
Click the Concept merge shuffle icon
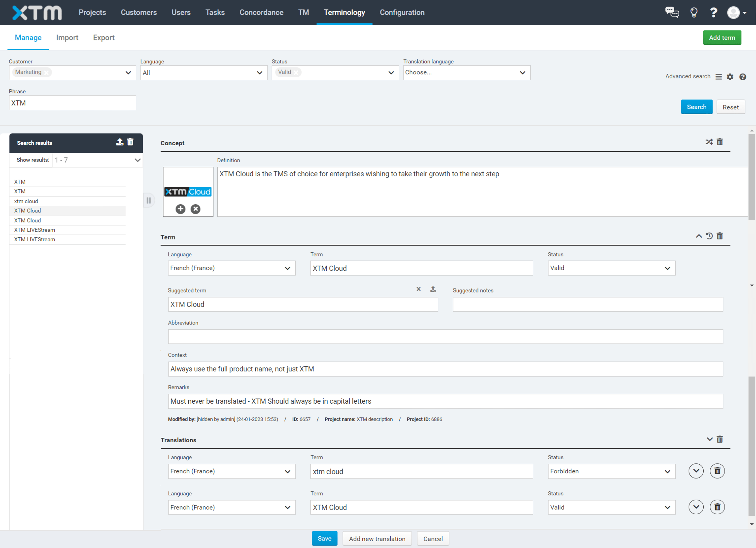click(709, 142)
